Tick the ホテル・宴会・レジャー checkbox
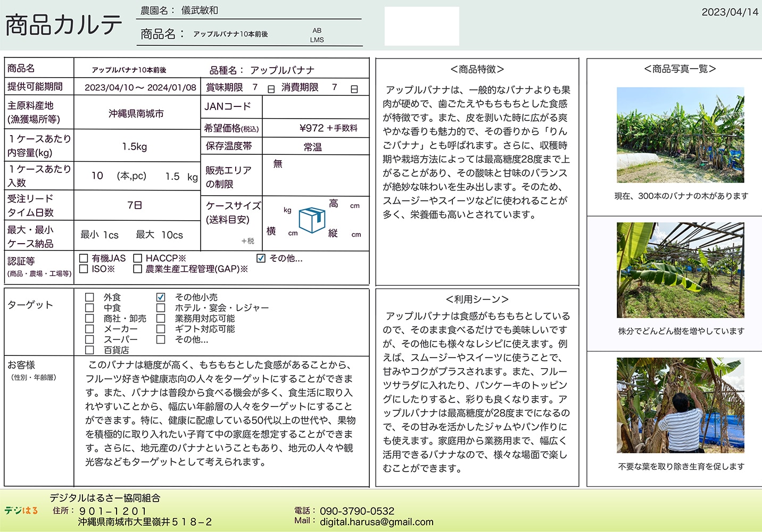762x532 pixels. click(161, 307)
